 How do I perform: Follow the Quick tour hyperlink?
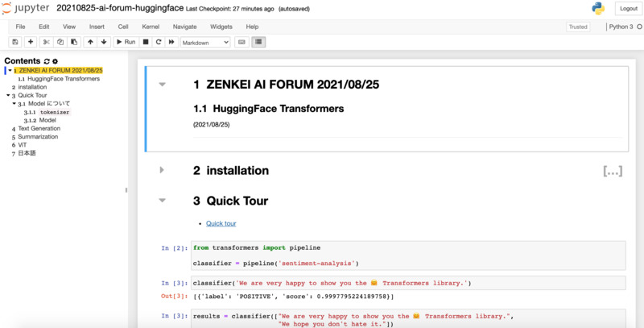coord(221,223)
